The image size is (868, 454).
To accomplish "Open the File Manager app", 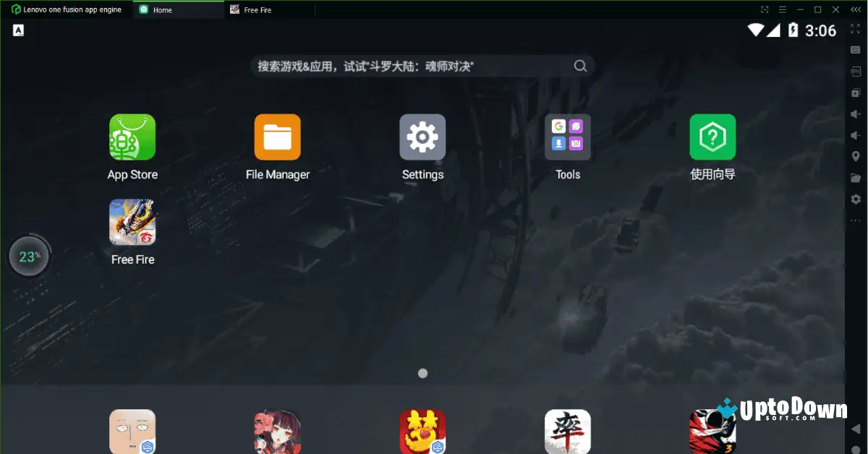I will pyautogui.click(x=277, y=137).
